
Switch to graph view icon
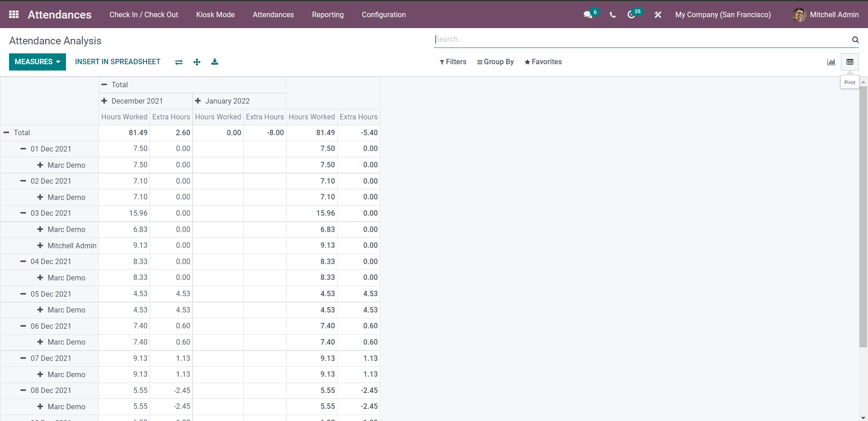click(x=831, y=62)
